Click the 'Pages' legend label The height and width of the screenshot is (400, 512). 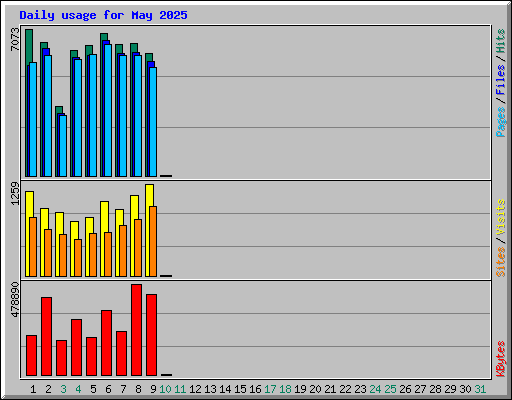(x=501, y=122)
